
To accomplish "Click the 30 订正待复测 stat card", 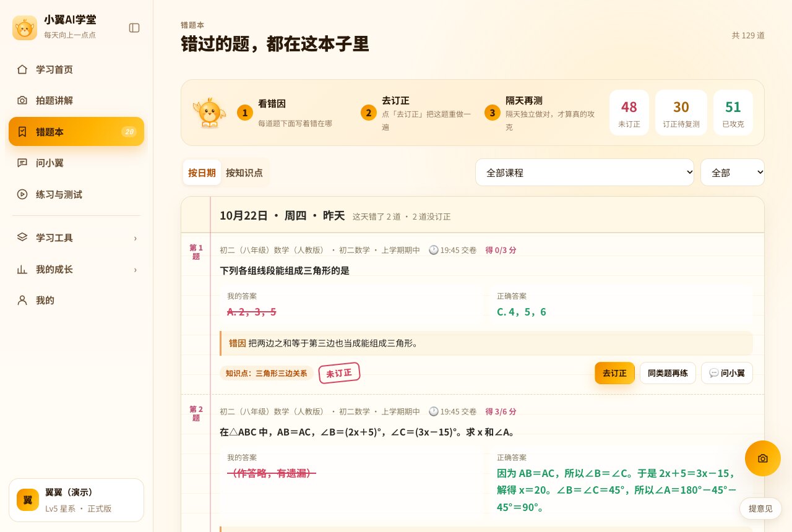I will (x=681, y=113).
